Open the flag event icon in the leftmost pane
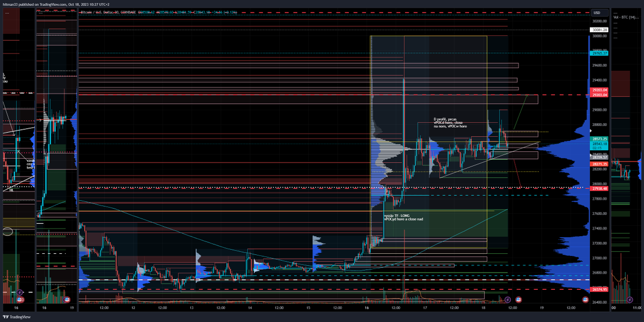This screenshot has width=644, height=322. [x=20, y=299]
